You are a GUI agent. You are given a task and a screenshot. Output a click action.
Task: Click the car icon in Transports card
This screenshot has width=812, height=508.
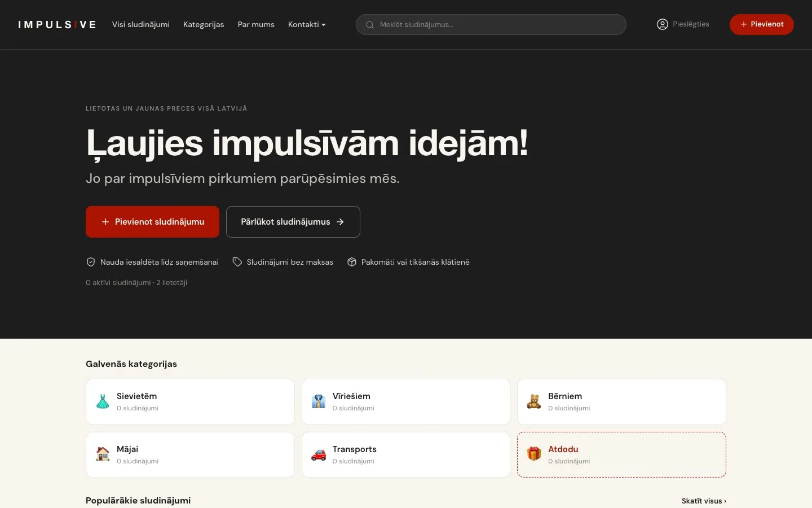pyautogui.click(x=319, y=454)
